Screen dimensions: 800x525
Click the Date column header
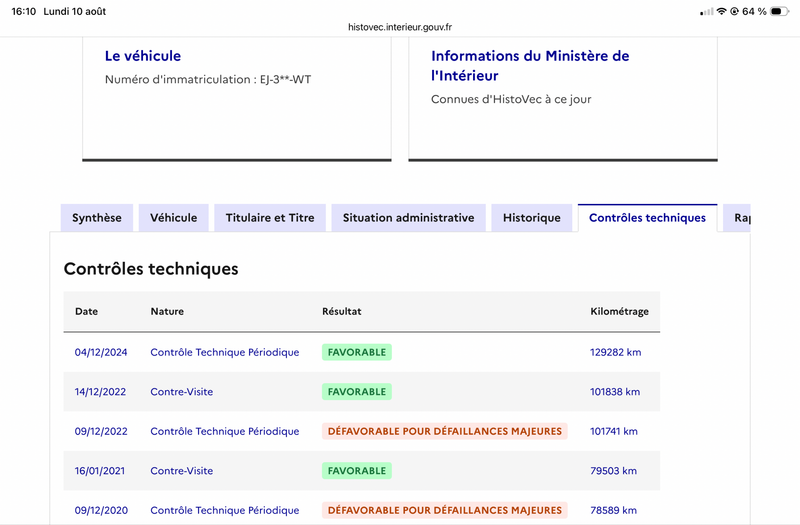point(86,311)
